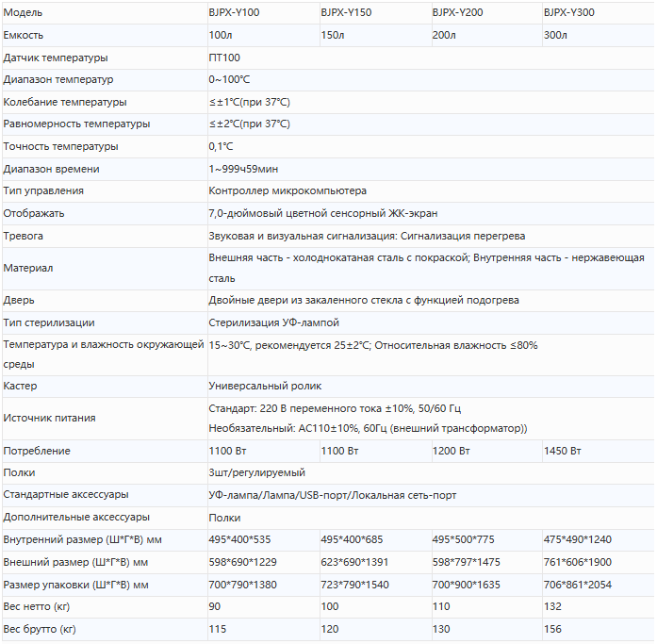Click the BJPX-Y200 model cell

[457, 13]
